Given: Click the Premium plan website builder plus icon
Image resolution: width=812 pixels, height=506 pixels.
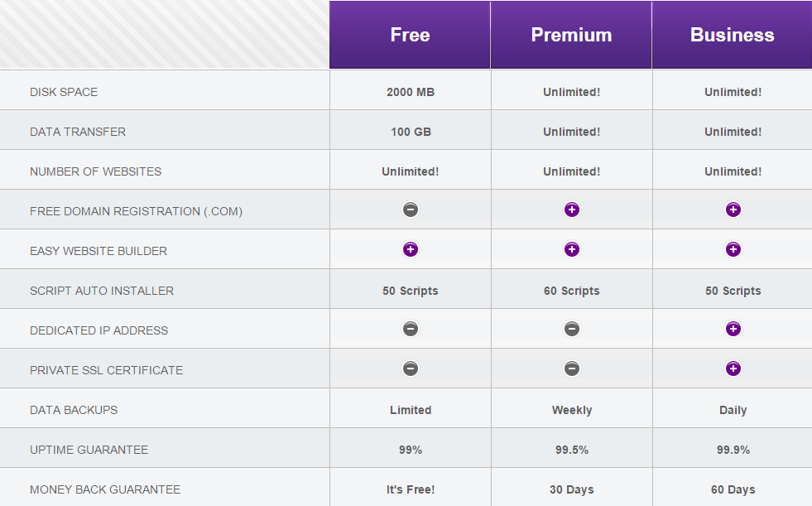Looking at the screenshot, I should pyautogui.click(x=572, y=249).
